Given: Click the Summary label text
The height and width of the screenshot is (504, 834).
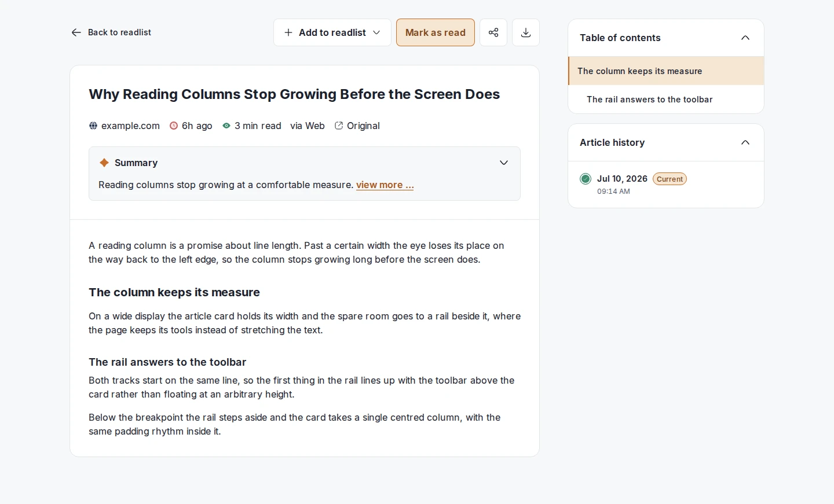Looking at the screenshot, I should point(136,163).
